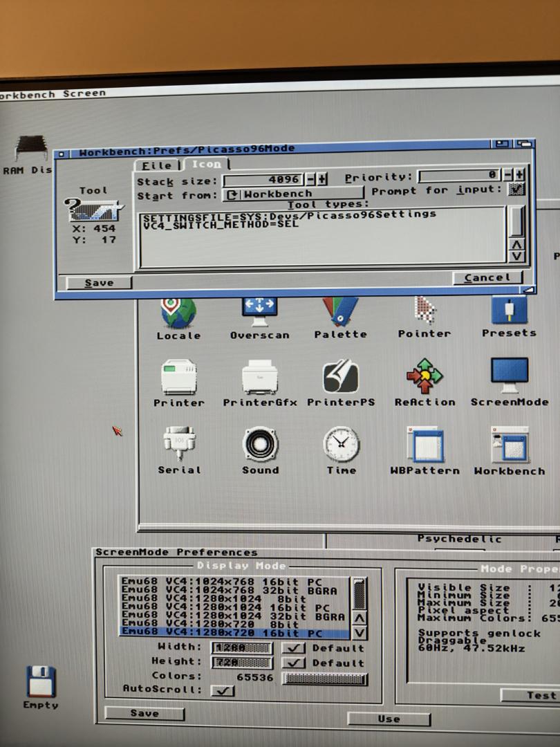Increase stack size with plus button
This screenshot has width=560, height=747.
(322, 179)
